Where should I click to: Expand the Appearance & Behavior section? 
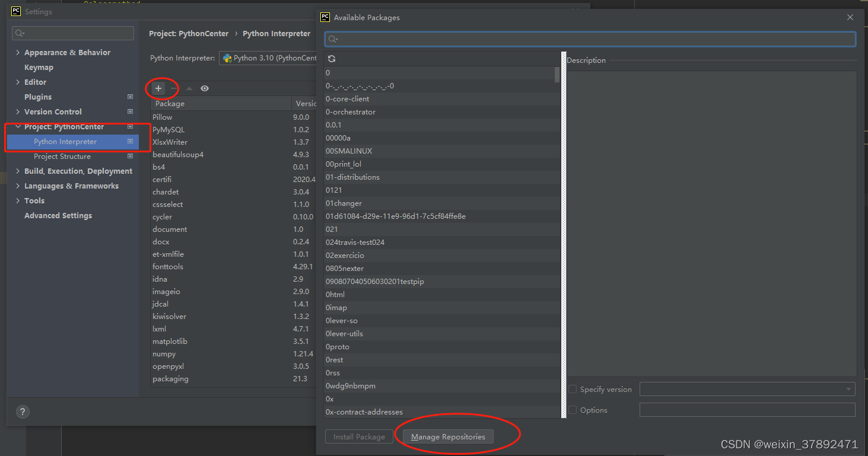pyautogui.click(x=18, y=52)
